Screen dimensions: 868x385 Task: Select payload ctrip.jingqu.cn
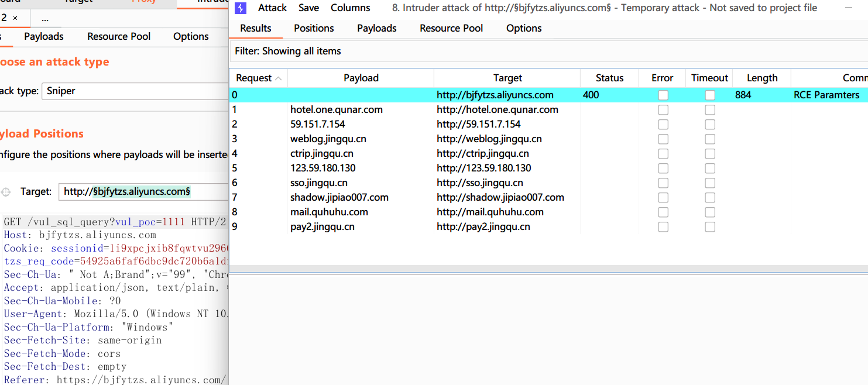pos(322,153)
